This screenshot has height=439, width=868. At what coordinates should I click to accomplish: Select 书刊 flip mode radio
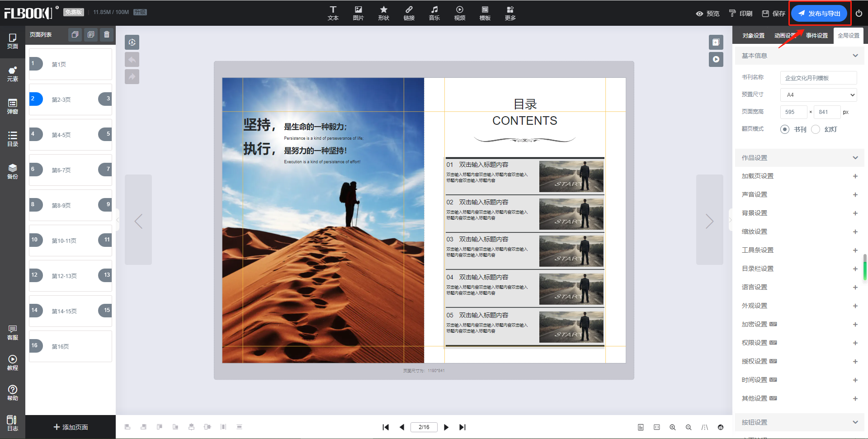pyautogui.click(x=785, y=129)
